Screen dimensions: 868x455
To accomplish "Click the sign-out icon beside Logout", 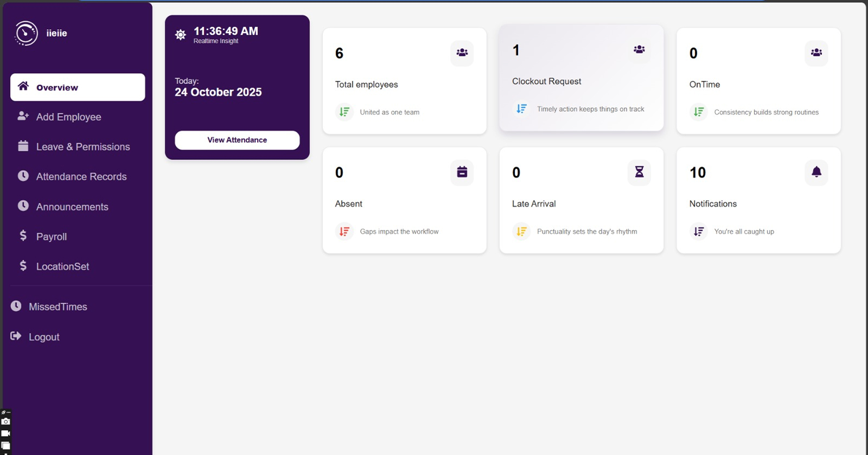I will [16, 336].
